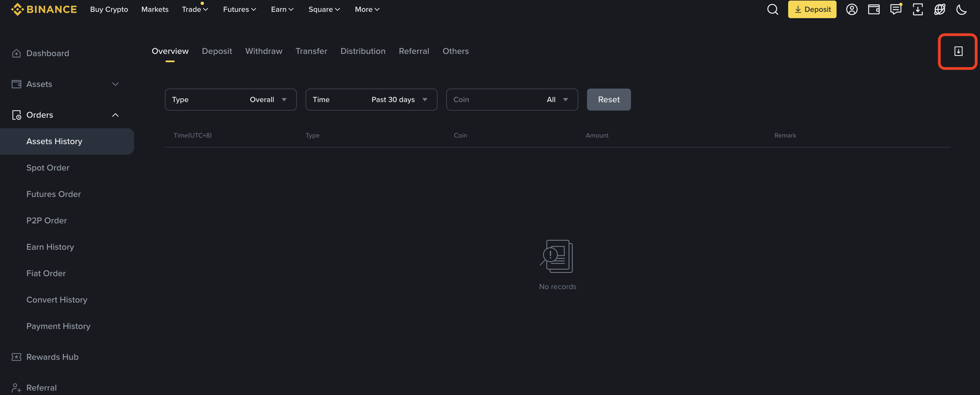
Task: Click the yellow Deposit button
Action: pos(812,9)
